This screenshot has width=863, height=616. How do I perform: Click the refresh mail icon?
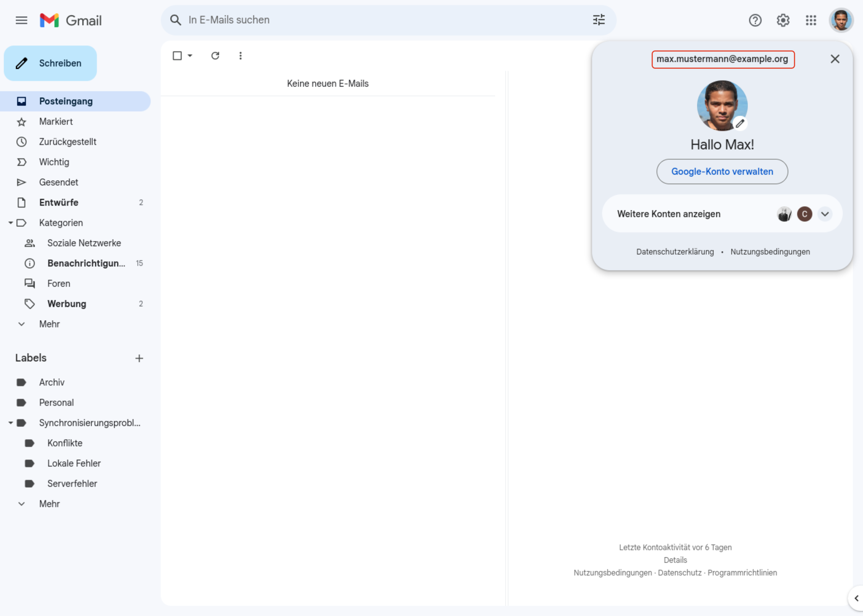(x=215, y=56)
